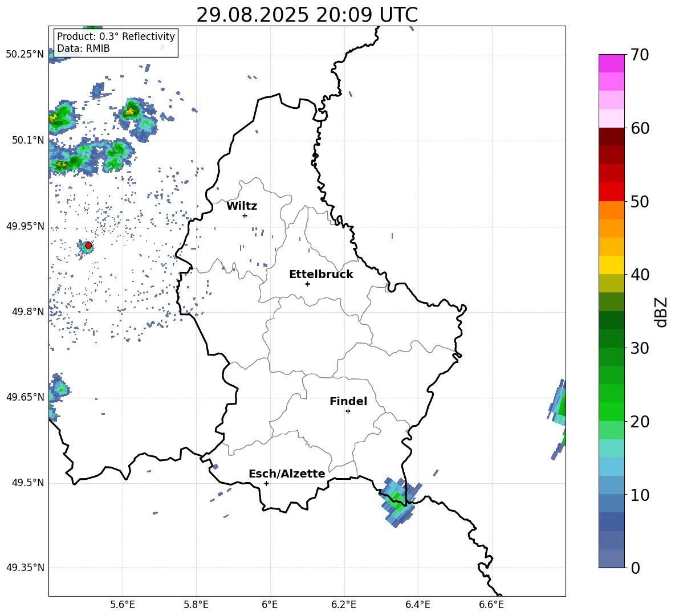Click the Findel station cross marker

(348, 411)
